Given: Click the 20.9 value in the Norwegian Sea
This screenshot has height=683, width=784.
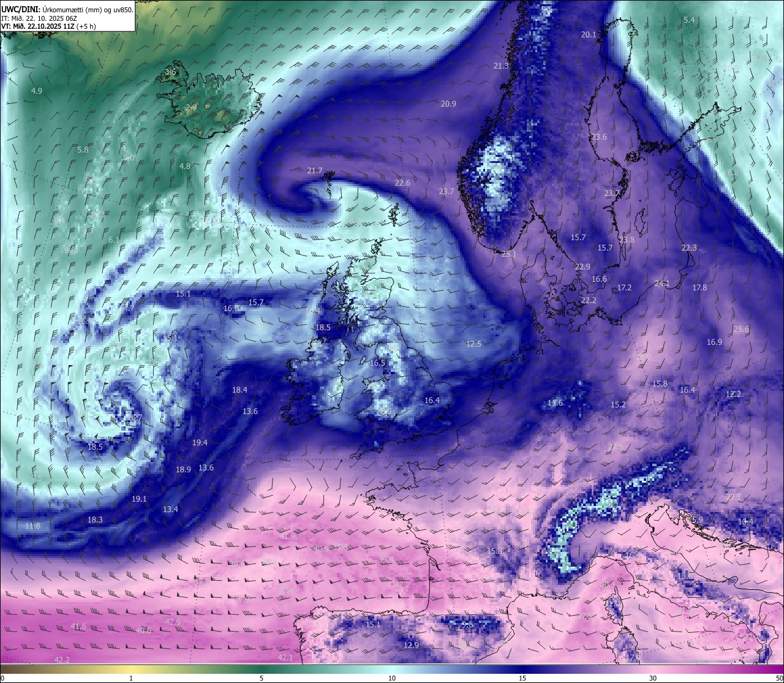Looking at the screenshot, I should click(448, 104).
